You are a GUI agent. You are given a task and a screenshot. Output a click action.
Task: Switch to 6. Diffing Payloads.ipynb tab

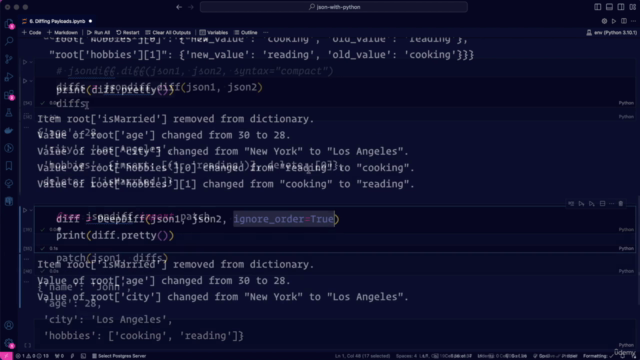(x=57, y=21)
